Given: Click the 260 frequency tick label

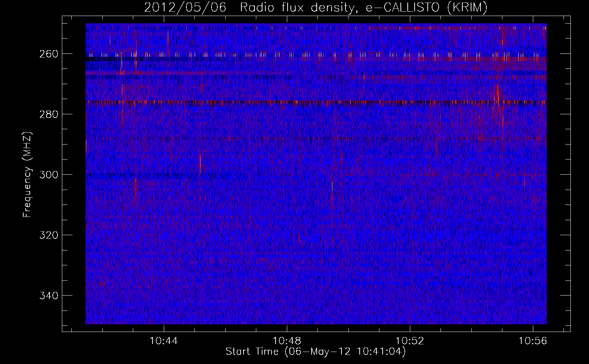Looking at the screenshot, I should [48, 54].
